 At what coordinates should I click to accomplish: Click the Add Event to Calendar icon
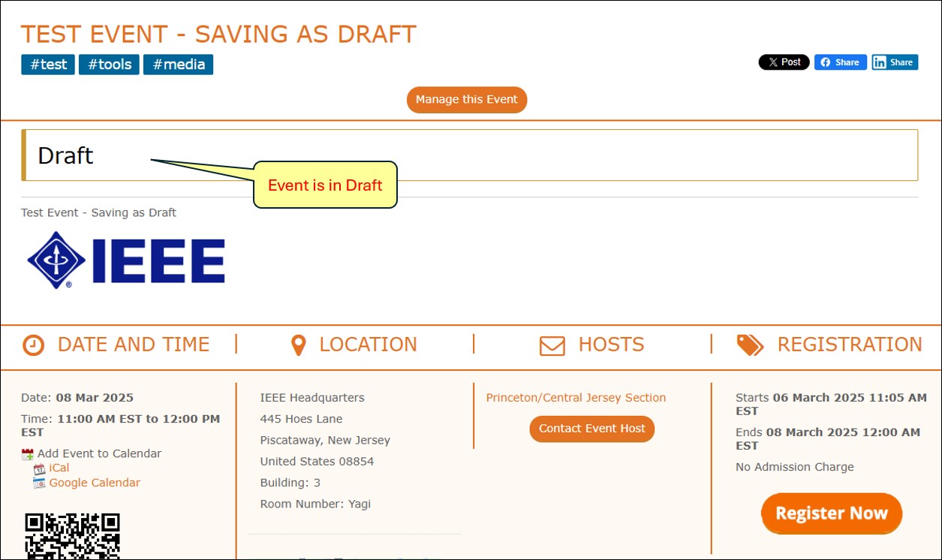click(28, 454)
